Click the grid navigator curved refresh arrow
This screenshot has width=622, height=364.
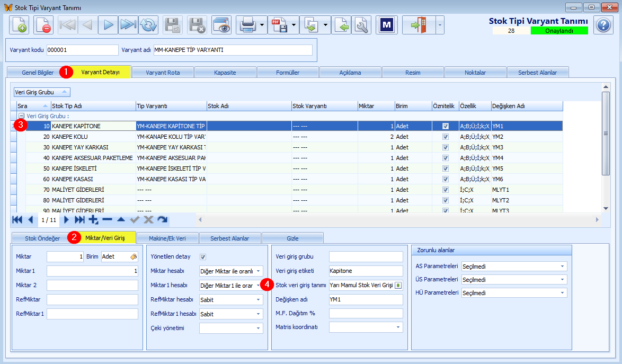tap(162, 220)
